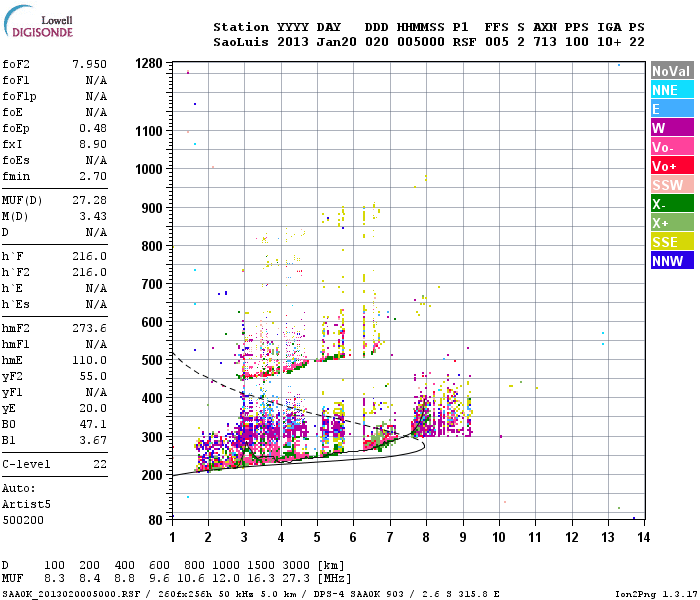The height and width of the screenshot is (600, 700).
Task: Click the foEs N/A value
Action: [x=96, y=160]
